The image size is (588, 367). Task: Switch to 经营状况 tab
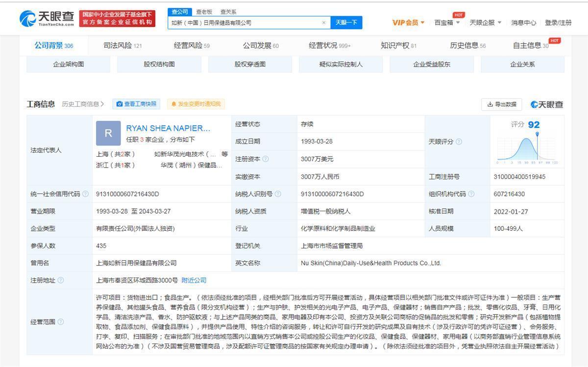tap(330, 46)
